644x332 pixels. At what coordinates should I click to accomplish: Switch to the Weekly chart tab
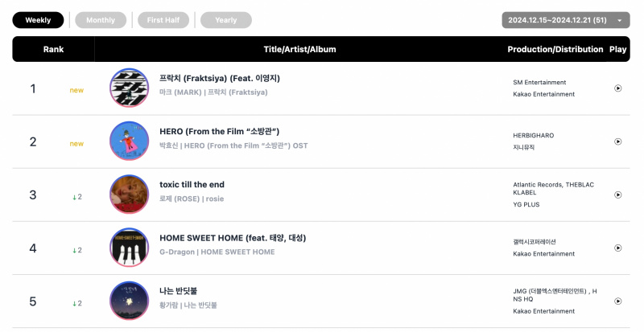[x=38, y=20]
